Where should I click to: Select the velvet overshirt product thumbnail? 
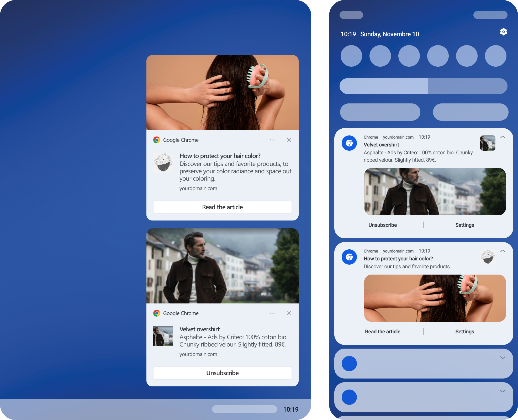(x=163, y=336)
